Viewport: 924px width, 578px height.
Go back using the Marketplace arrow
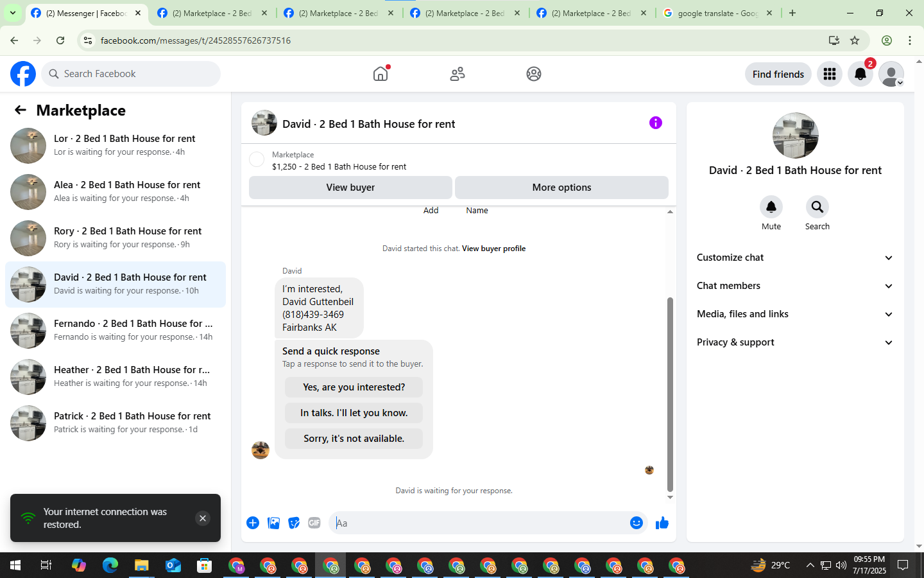click(21, 110)
